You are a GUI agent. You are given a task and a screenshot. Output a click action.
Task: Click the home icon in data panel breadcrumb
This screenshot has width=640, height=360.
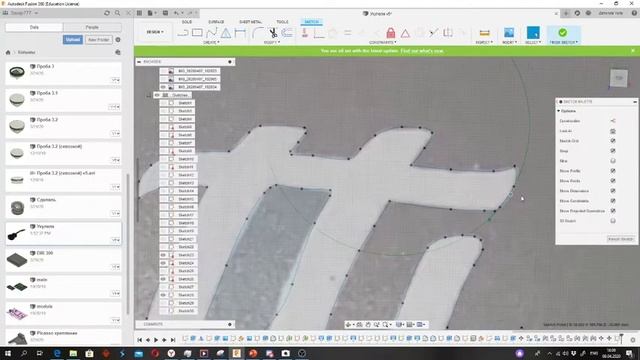(x=8, y=52)
